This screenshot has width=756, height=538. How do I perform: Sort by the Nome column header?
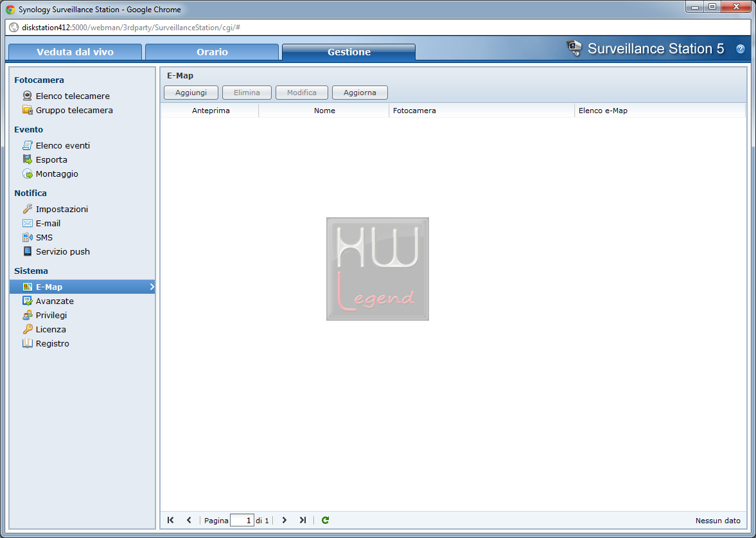324,111
